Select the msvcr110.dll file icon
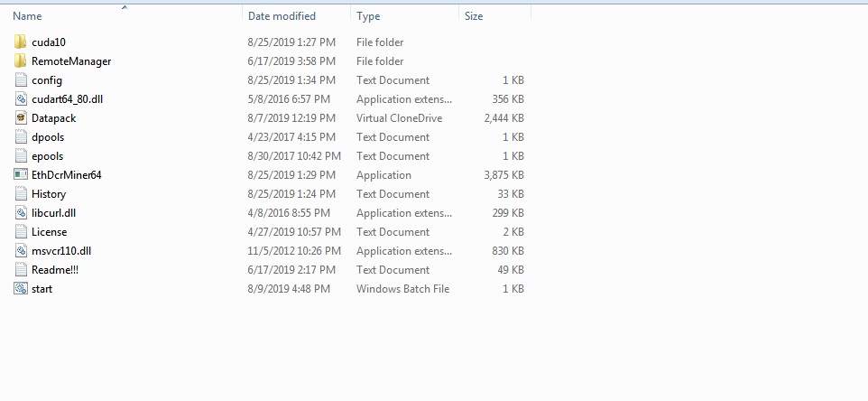 (x=21, y=251)
